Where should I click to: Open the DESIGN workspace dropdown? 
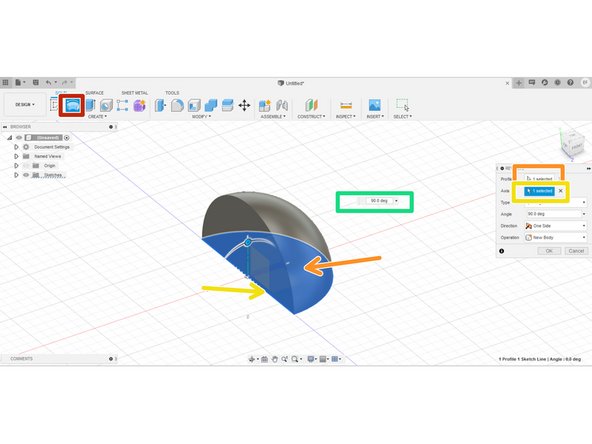click(25, 105)
